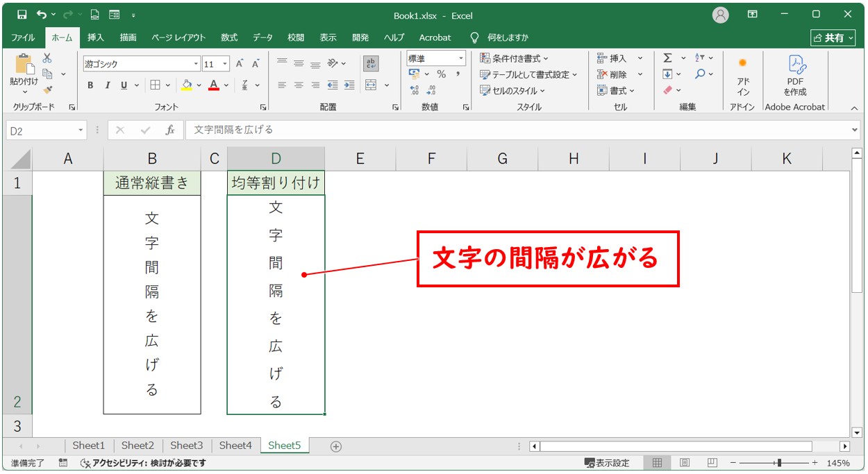Click the Copy icon in clipboard group

coord(47,74)
